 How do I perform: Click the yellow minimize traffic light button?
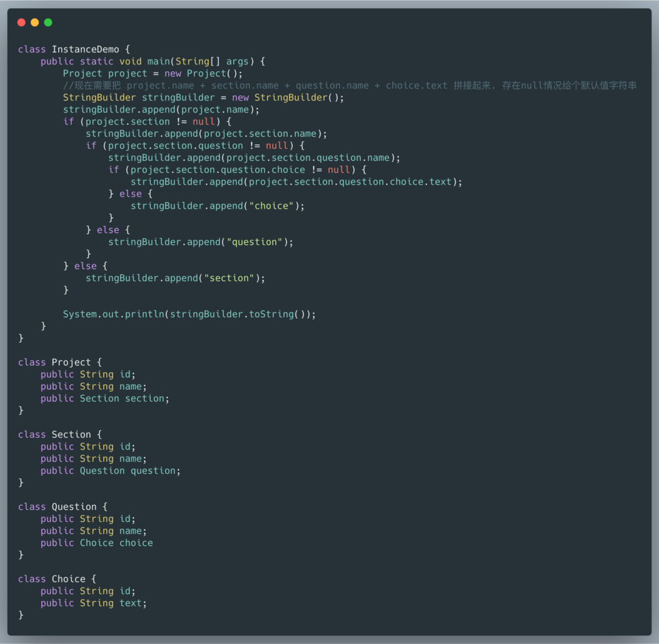coord(34,22)
